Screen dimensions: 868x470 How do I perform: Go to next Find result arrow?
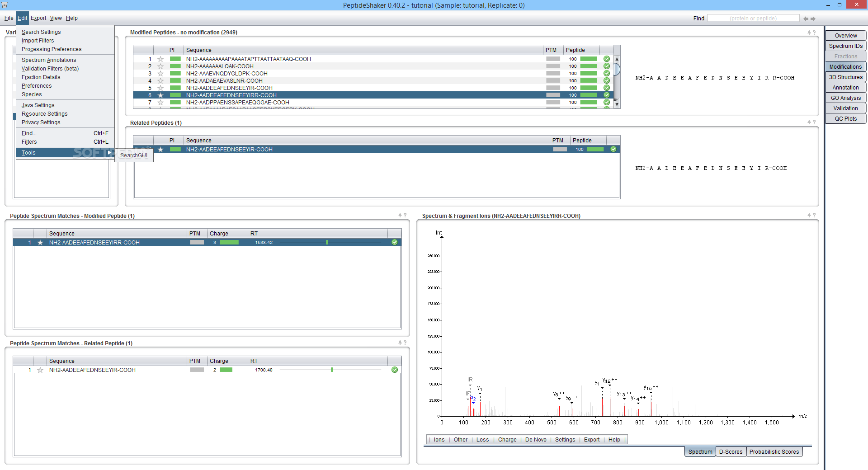[813, 19]
